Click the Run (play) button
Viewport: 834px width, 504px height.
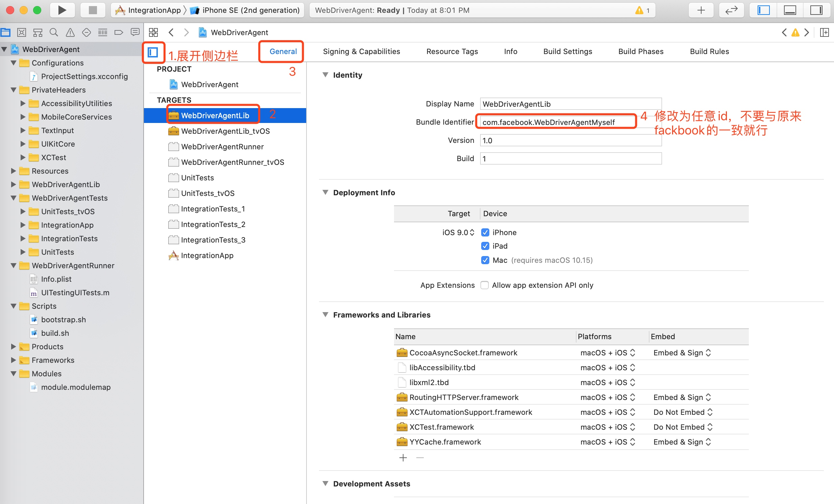62,10
